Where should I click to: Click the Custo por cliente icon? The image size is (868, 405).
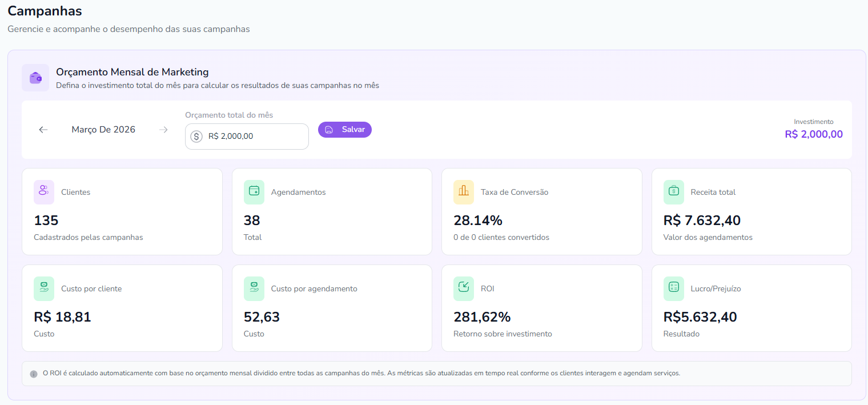(44, 288)
